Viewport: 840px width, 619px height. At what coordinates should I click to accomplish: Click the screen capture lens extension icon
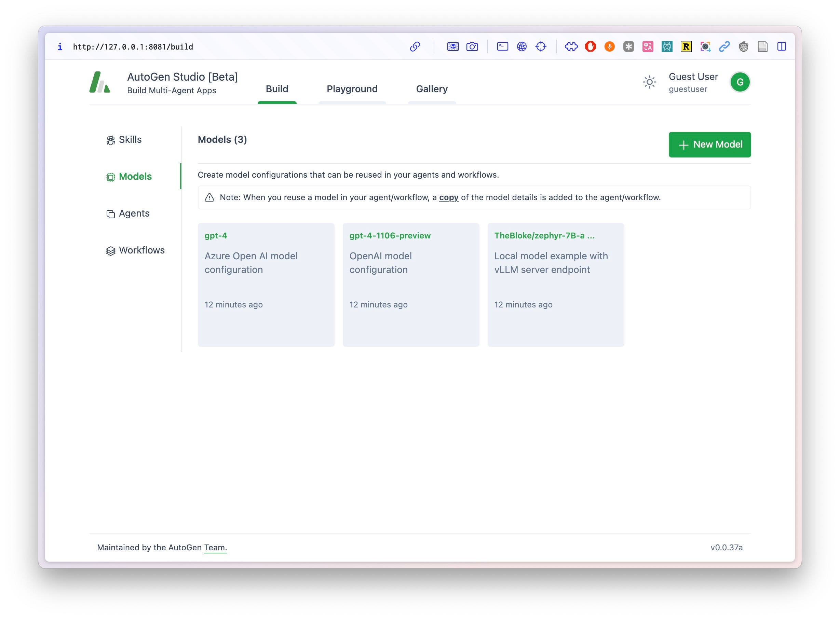click(705, 46)
